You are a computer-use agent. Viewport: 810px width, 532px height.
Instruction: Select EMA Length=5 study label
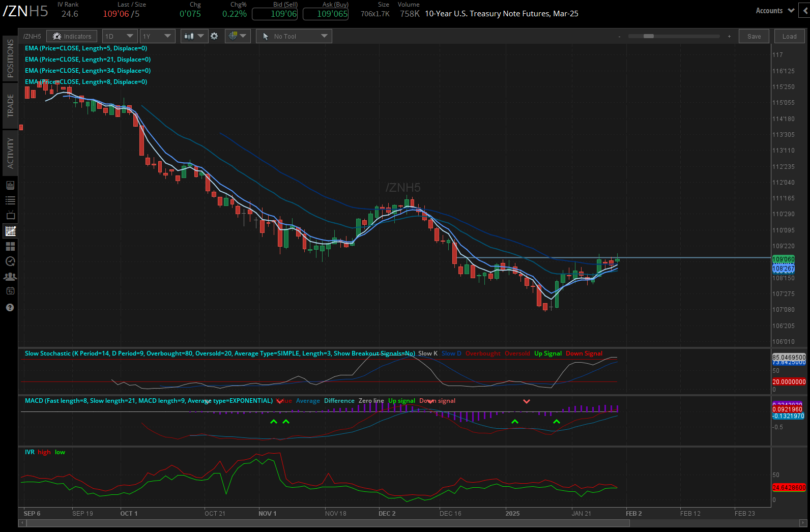click(86, 48)
